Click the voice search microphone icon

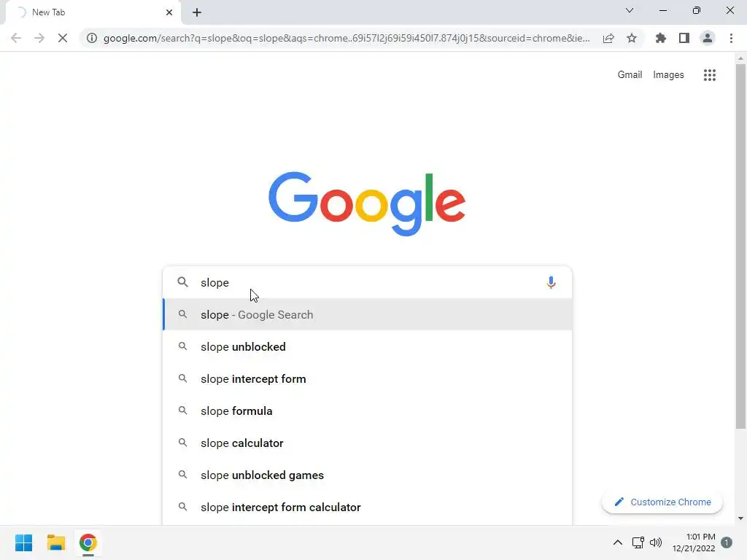[551, 282]
